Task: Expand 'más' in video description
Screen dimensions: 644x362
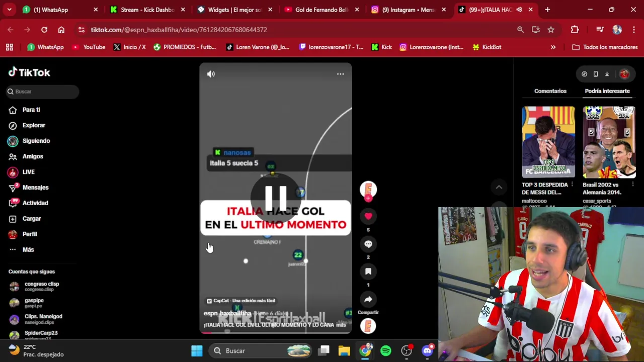Action: click(x=341, y=325)
